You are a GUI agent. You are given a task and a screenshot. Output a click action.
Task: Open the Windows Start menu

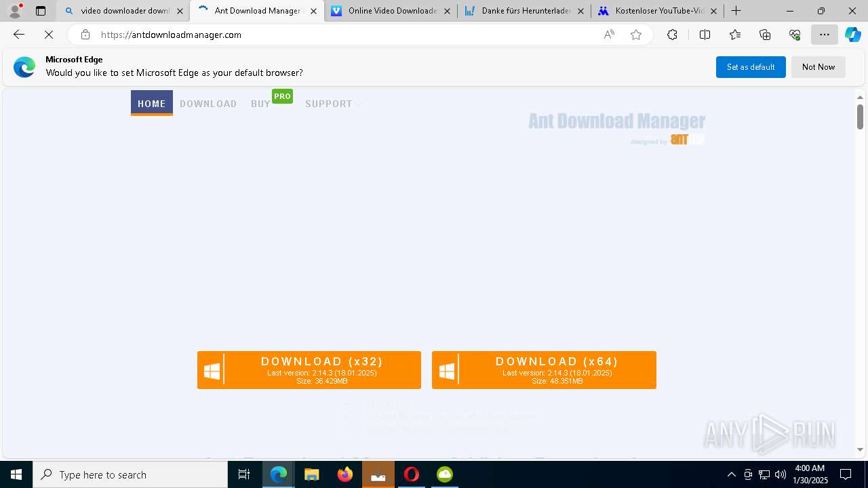16,474
